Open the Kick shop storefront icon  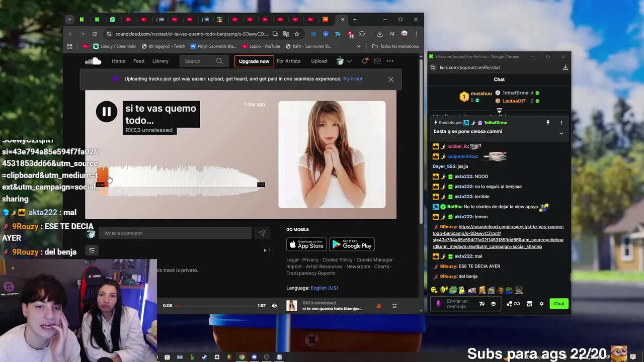(529, 304)
